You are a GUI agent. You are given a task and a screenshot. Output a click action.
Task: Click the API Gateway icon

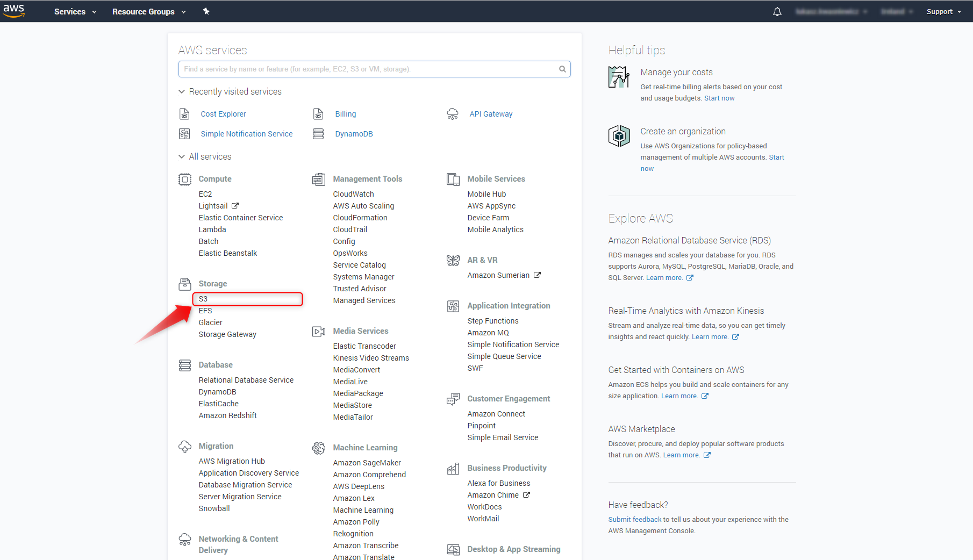pyautogui.click(x=453, y=114)
